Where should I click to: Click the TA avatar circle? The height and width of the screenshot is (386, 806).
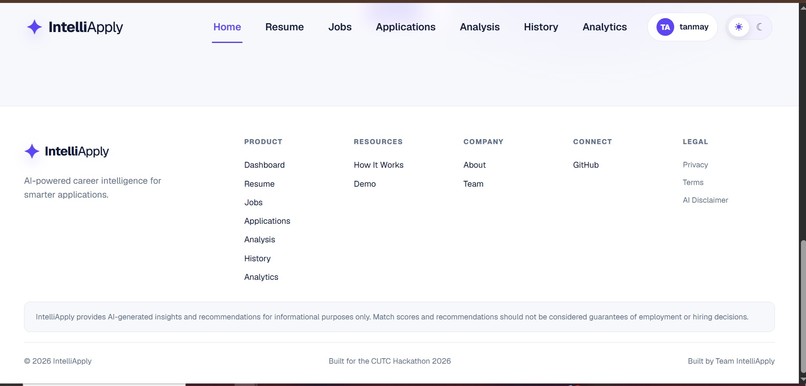pos(665,27)
